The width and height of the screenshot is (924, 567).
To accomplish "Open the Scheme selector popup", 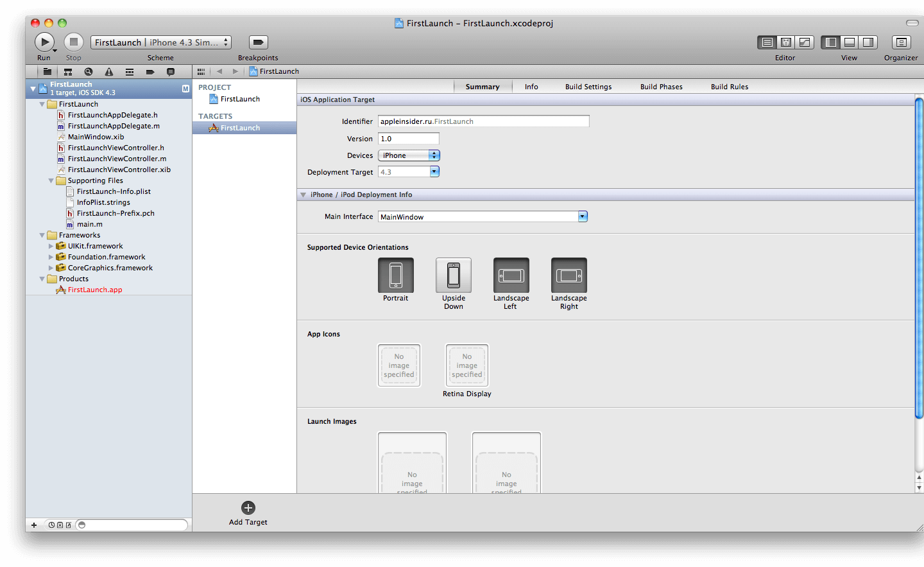I will (161, 42).
